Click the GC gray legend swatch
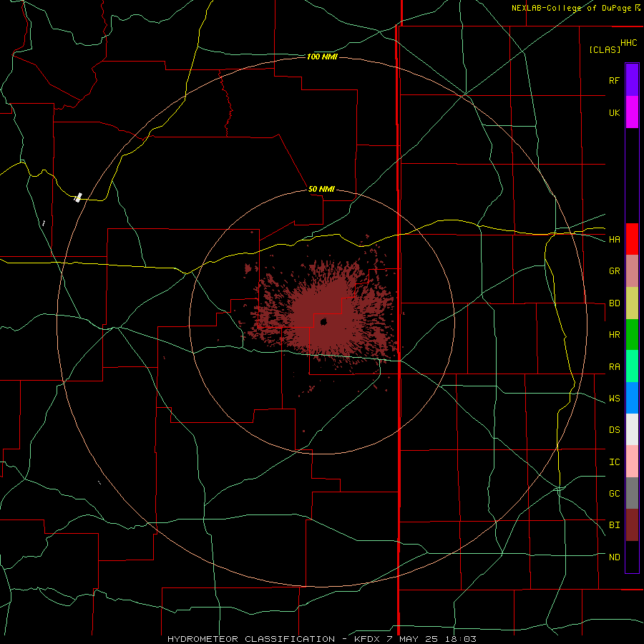Viewport: 644px width, 644px height. click(632, 493)
